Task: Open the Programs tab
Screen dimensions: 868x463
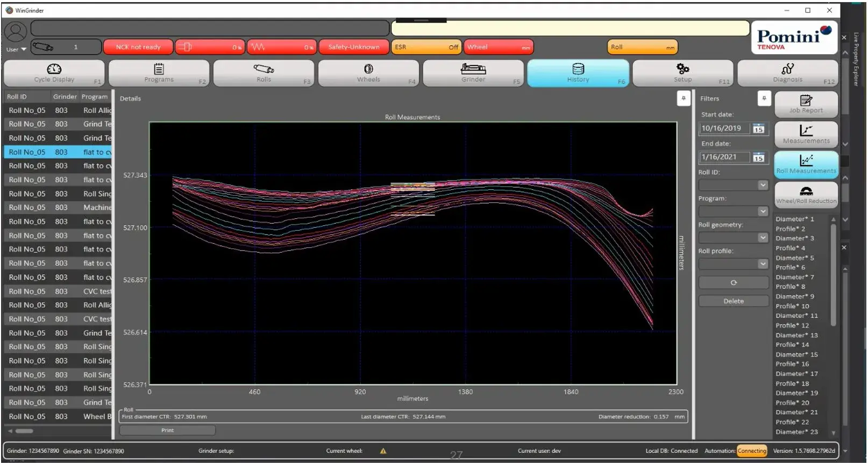Action: pos(159,73)
